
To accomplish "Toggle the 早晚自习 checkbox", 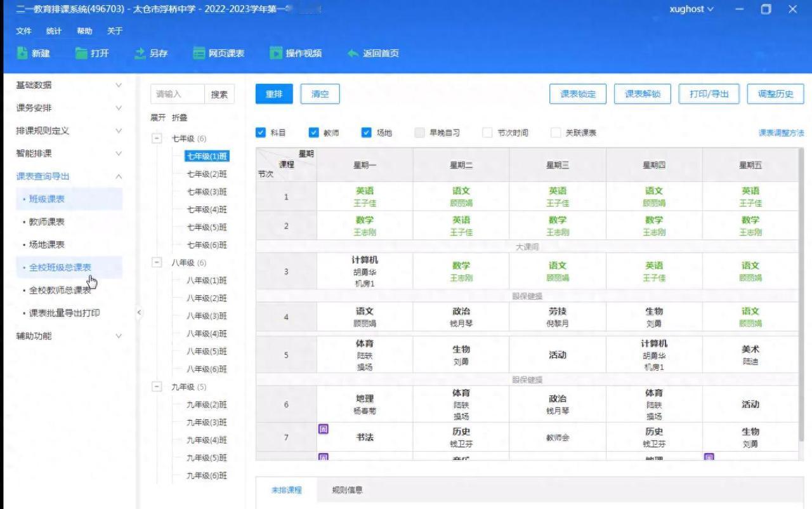I will pyautogui.click(x=419, y=133).
